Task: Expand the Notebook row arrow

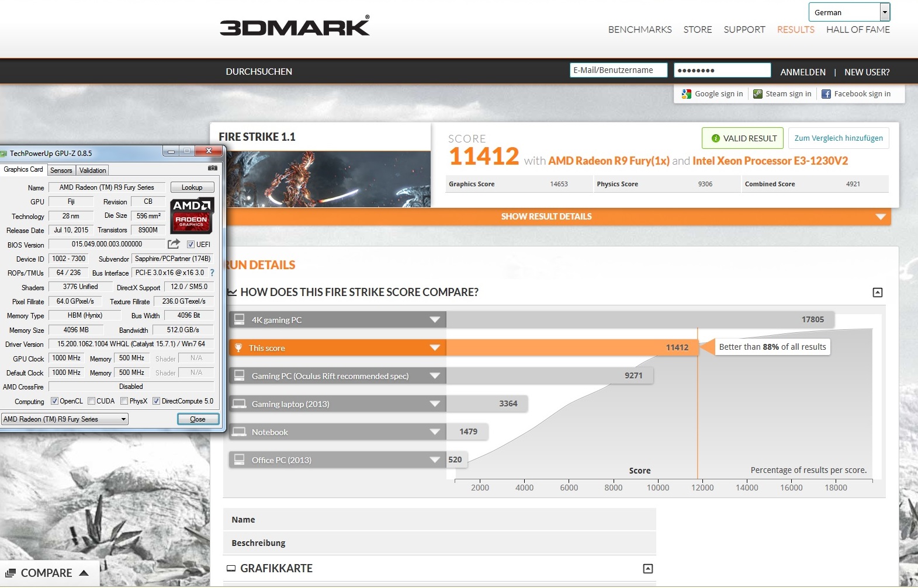Action: (434, 432)
